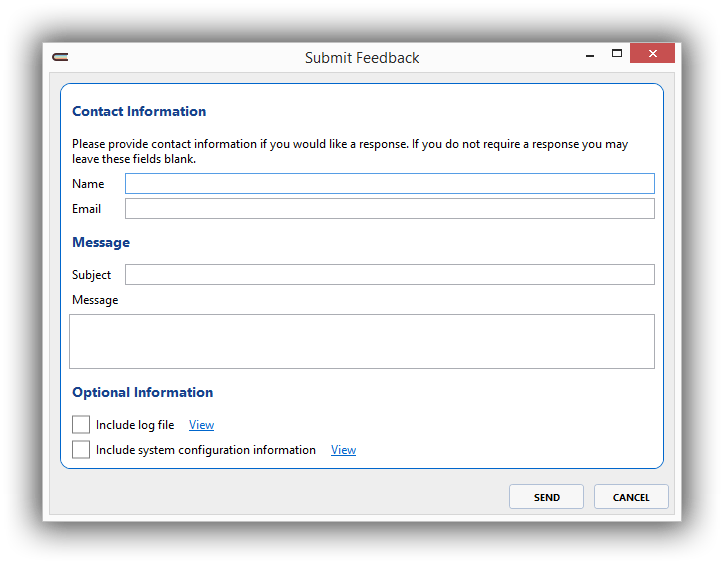Minimize the Submit Feedback window
Screen dimensions: 724x564
(587, 55)
